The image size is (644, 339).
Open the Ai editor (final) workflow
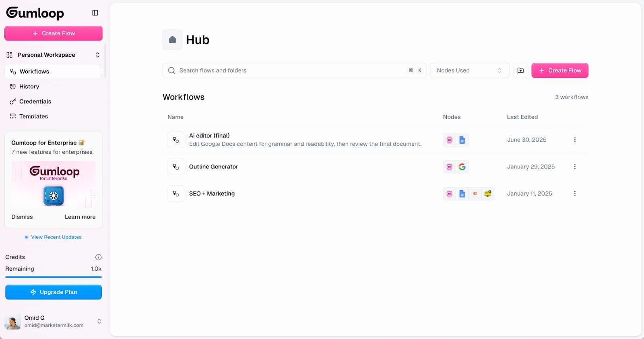(209, 136)
